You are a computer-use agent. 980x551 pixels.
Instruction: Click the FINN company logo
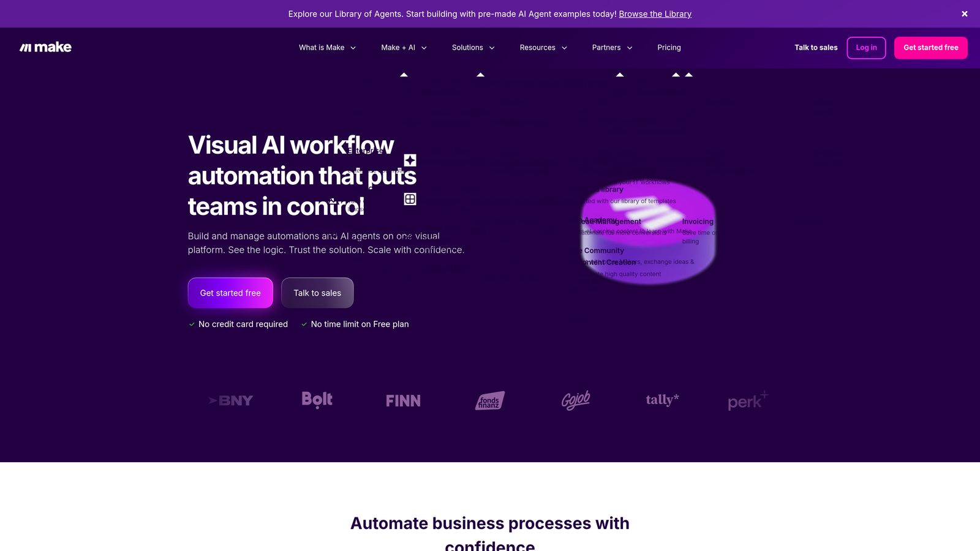point(403,400)
